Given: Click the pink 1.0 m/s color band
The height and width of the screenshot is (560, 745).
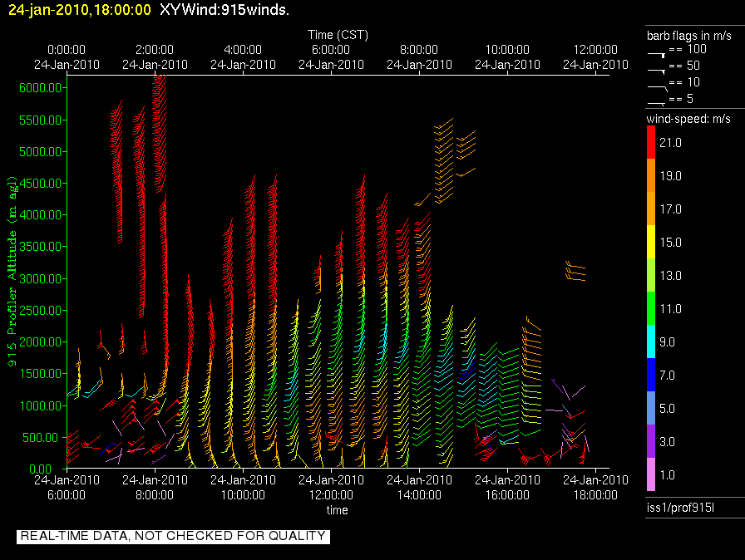Looking at the screenshot, I should click(x=651, y=474).
